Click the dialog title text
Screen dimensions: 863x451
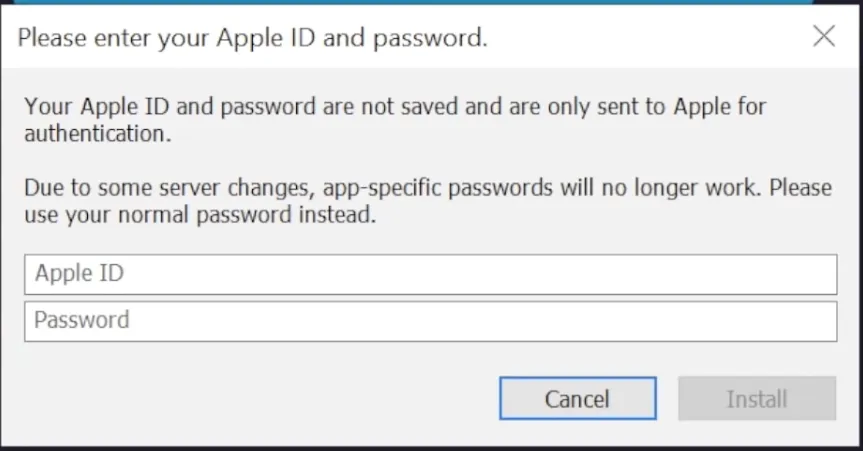point(253,39)
